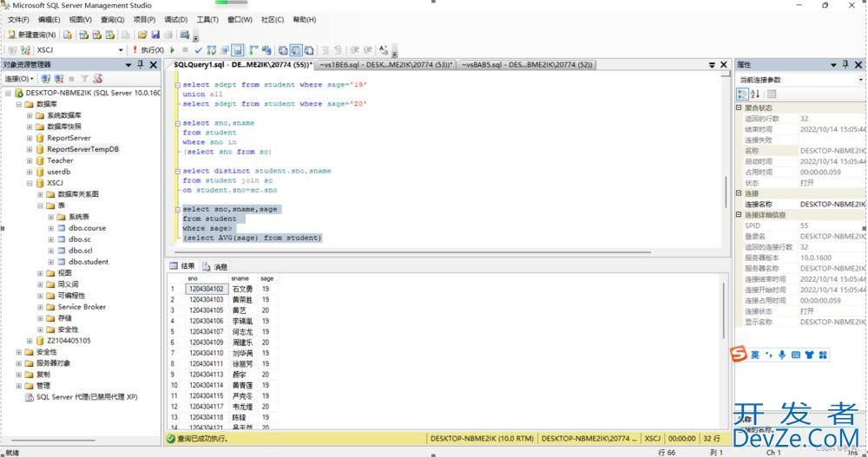Open the 查询(Q) menu
The width and height of the screenshot is (868, 457).
point(112,19)
